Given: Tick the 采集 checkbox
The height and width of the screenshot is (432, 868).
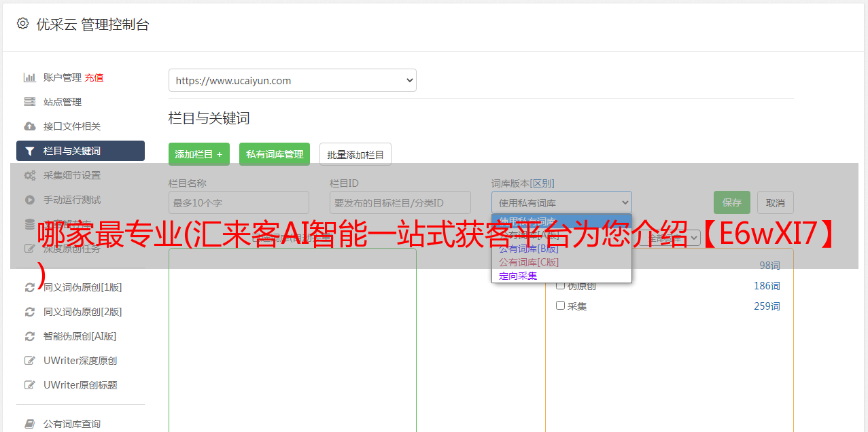Looking at the screenshot, I should [561, 306].
